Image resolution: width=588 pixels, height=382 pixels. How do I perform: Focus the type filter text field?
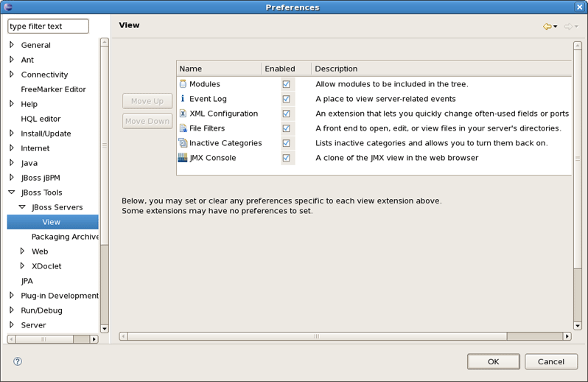coord(49,27)
